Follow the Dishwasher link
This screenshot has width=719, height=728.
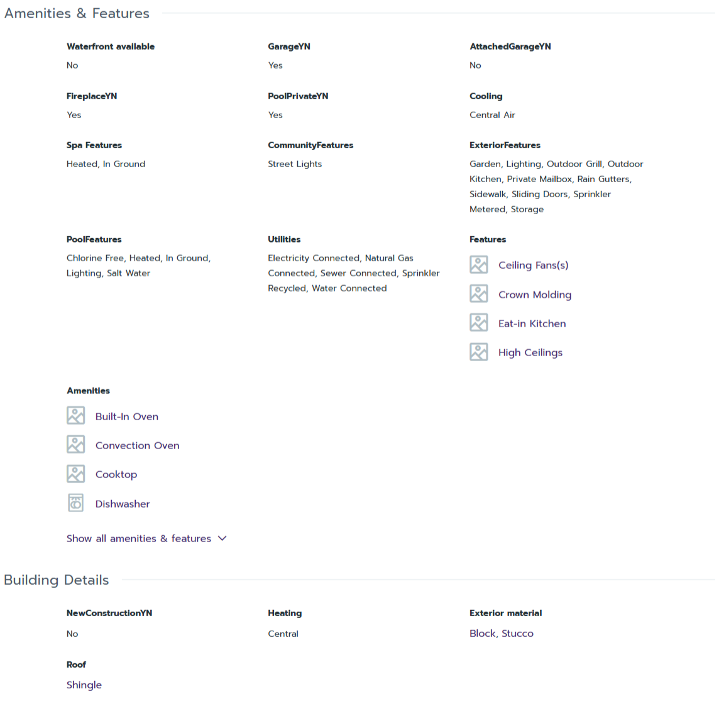pos(123,504)
